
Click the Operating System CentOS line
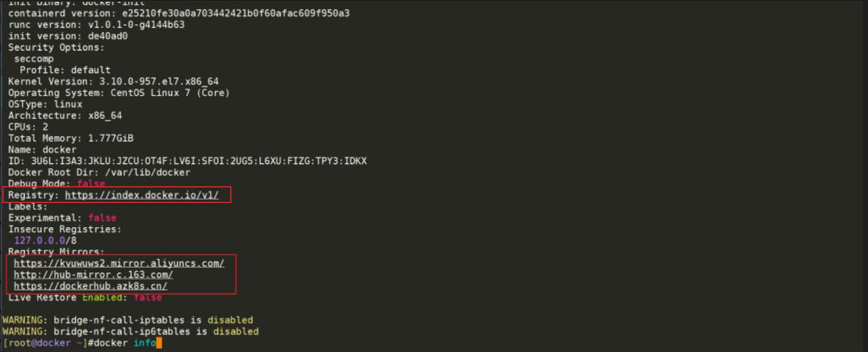pos(119,93)
